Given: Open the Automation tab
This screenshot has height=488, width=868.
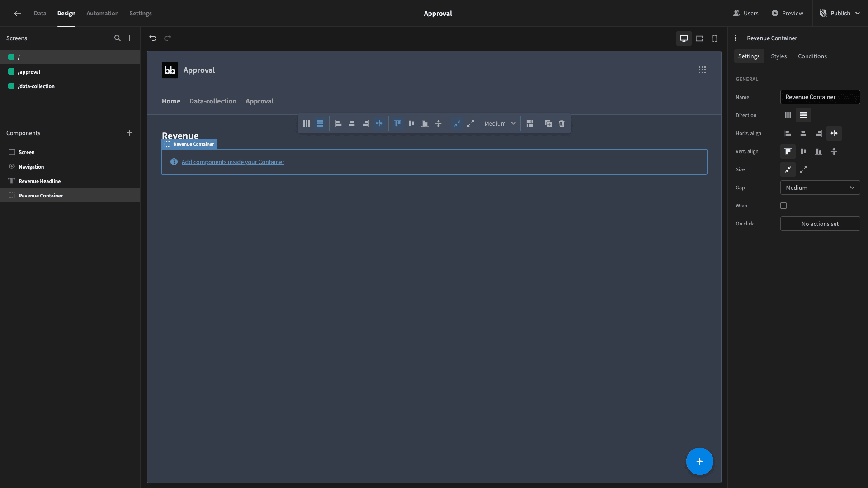Looking at the screenshot, I should (x=102, y=13).
